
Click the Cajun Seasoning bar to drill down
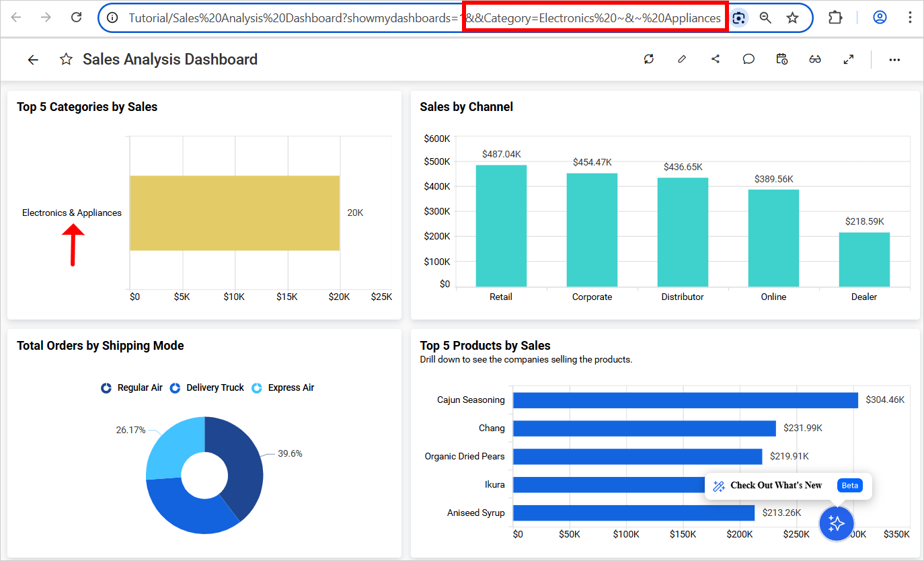tap(685, 400)
